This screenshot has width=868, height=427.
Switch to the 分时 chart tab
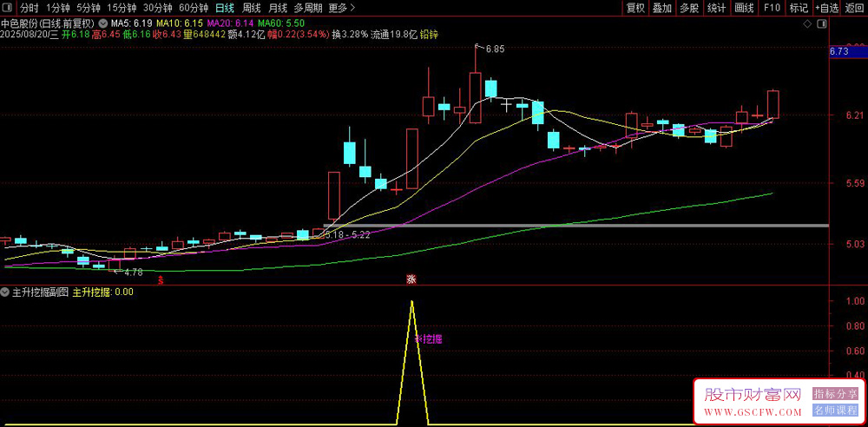point(30,8)
